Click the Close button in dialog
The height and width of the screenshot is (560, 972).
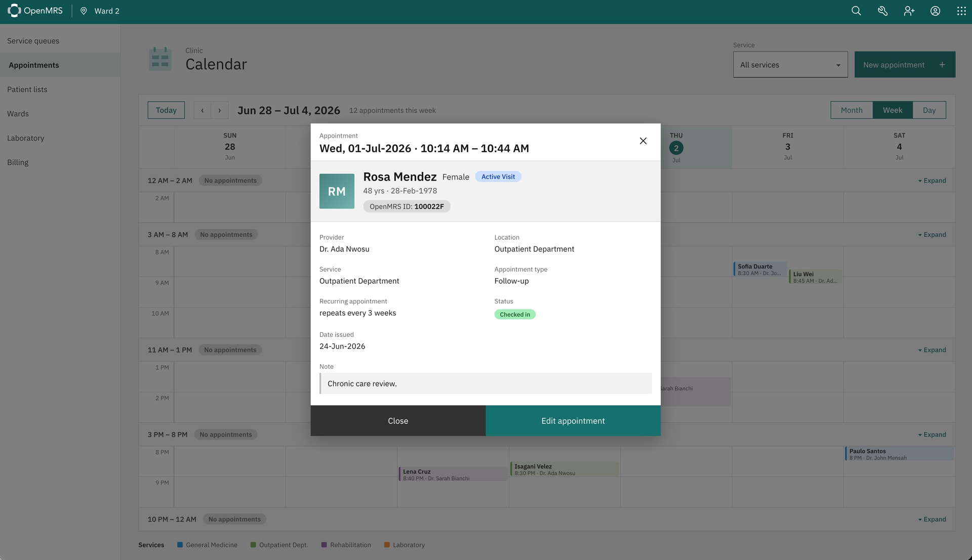398,421
